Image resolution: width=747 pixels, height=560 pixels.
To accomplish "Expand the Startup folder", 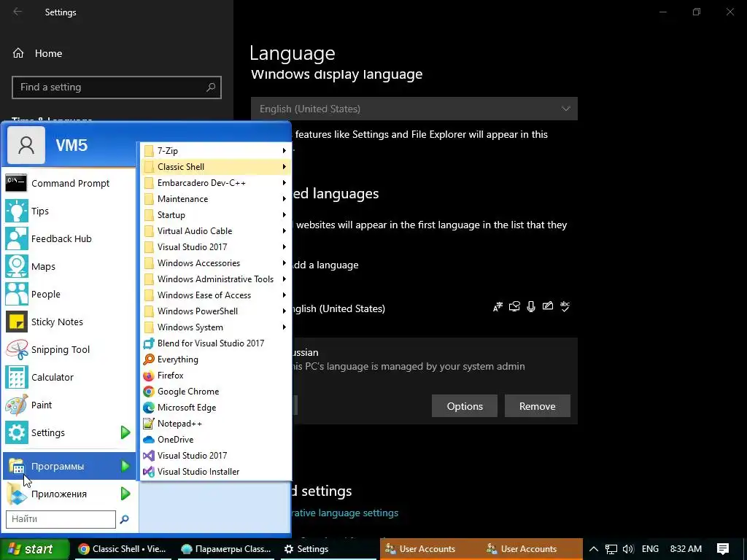I will (215, 215).
